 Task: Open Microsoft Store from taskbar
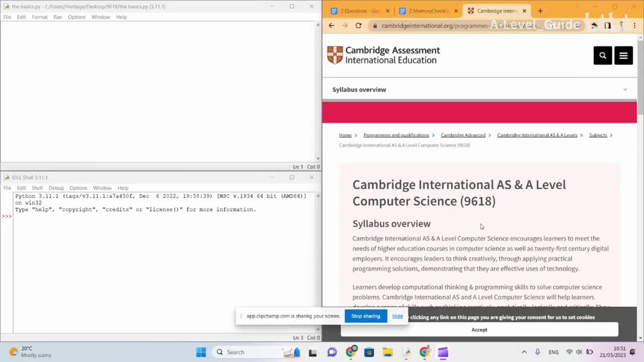[369, 352]
